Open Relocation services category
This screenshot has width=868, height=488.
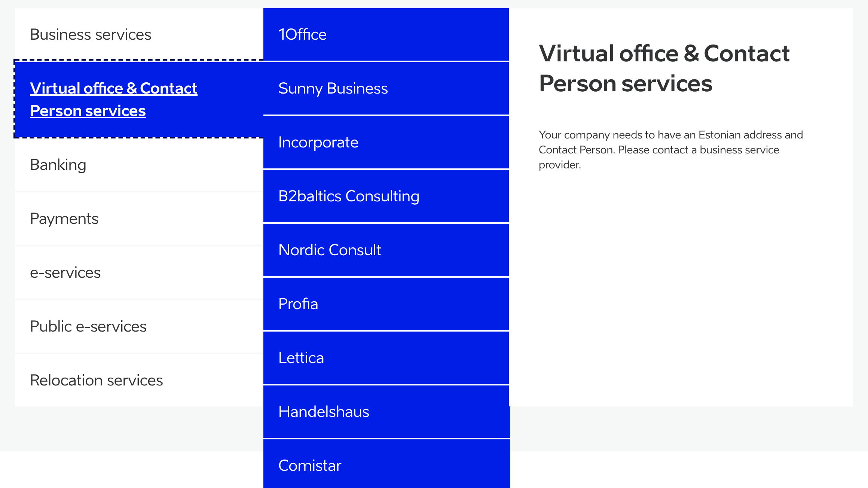point(96,380)
